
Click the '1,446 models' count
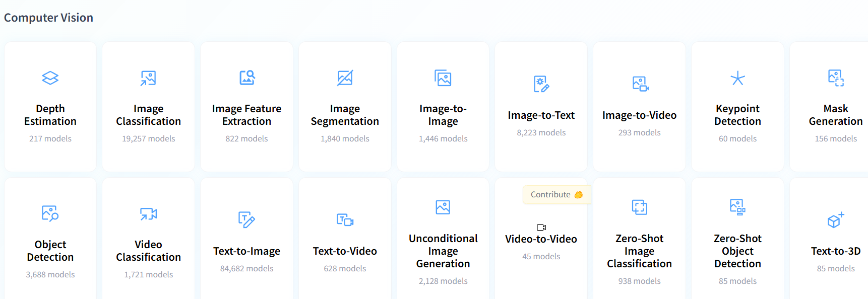point(443,138)
